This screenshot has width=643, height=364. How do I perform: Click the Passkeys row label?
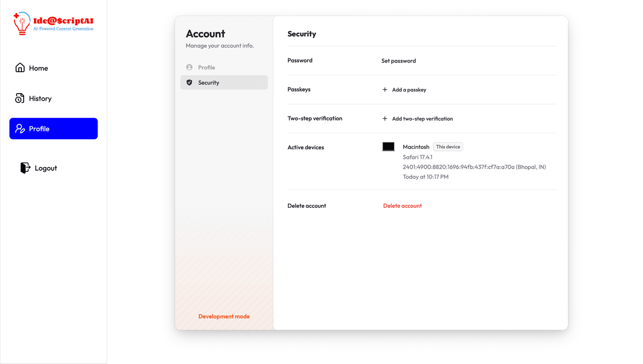(299, 89)
